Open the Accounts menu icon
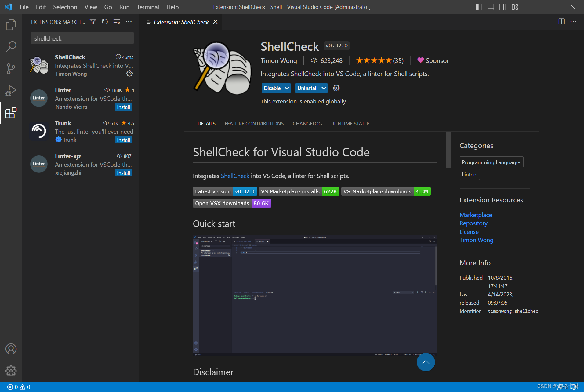This screenshot has height=392, width=584. pyautogui.click(x=11, y=349)
